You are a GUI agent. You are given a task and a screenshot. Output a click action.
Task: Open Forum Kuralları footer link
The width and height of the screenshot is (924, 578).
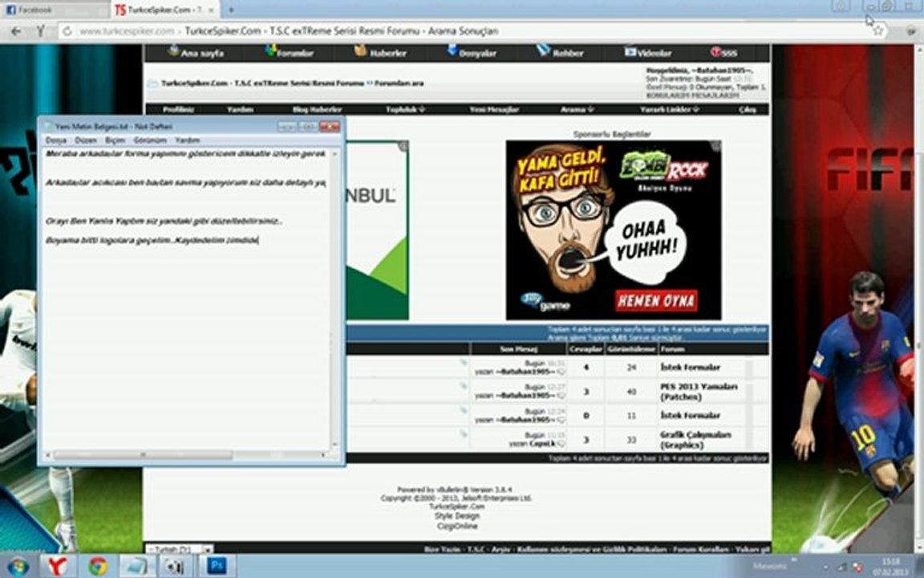pyautogui.click(x=701, y=549)
